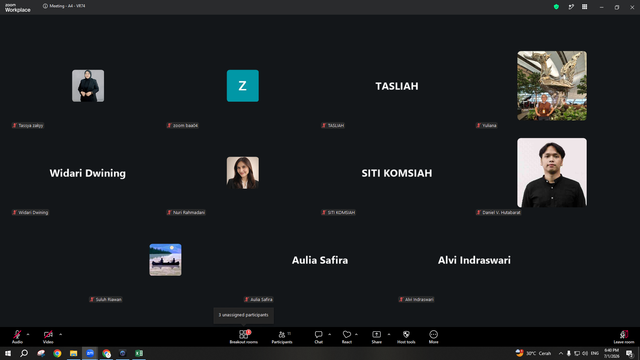The width and height of the screenshot is (640, 360).
Task: Open the More options menu
Action: [x=433, y=337]
